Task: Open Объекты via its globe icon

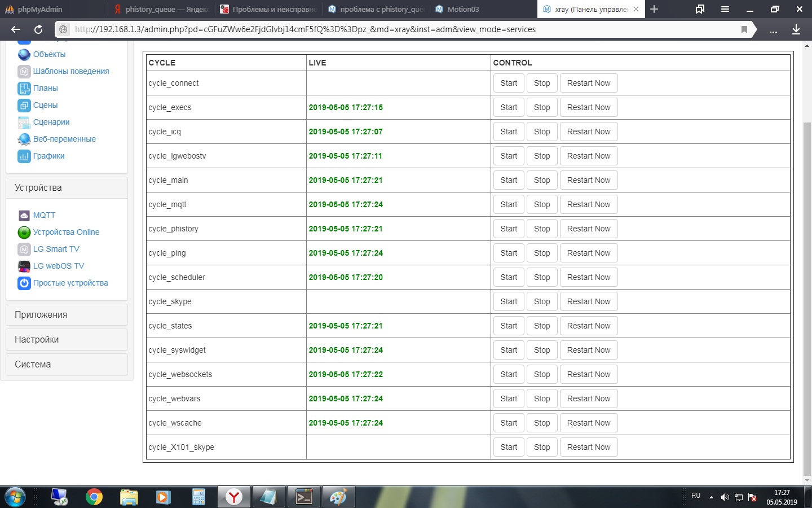Action: pyautogui.click(x=24, y=54)
